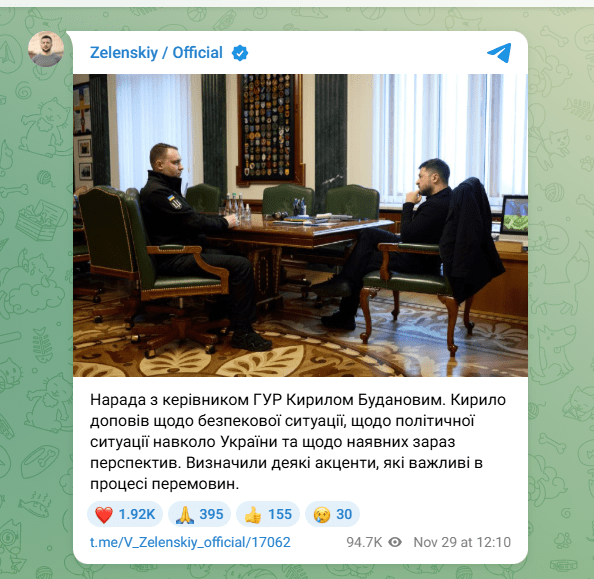594x579 pixels.
Task: Click the red heart emoji
Action: click(104, 515)
